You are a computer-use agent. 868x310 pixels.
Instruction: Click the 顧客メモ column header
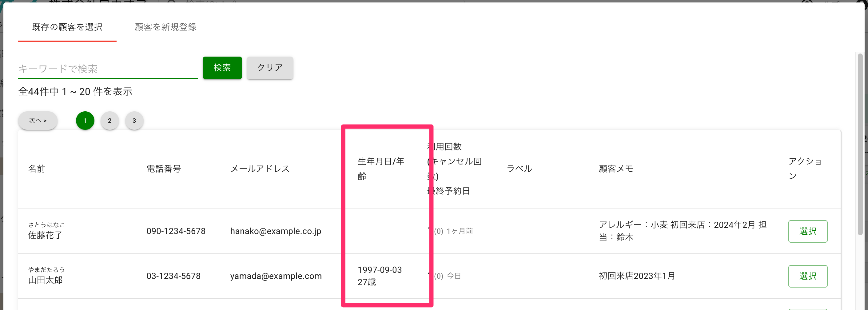click(616, 169)
